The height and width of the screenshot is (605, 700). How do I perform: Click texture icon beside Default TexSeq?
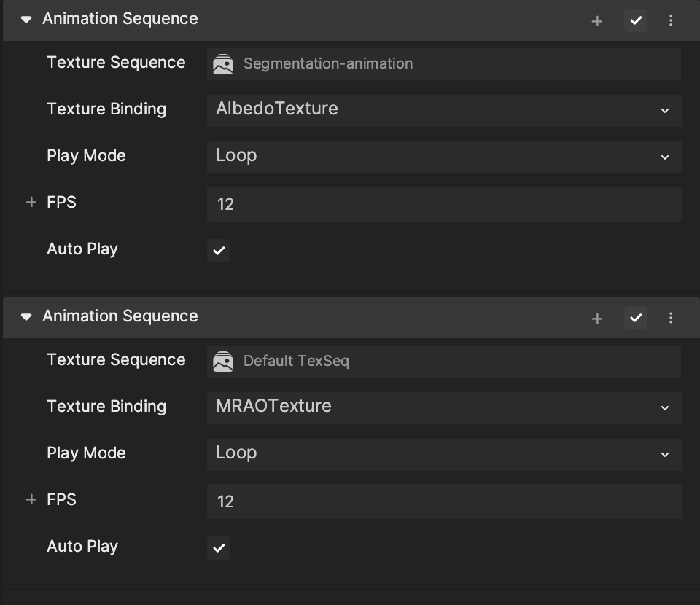click(223, 362)
